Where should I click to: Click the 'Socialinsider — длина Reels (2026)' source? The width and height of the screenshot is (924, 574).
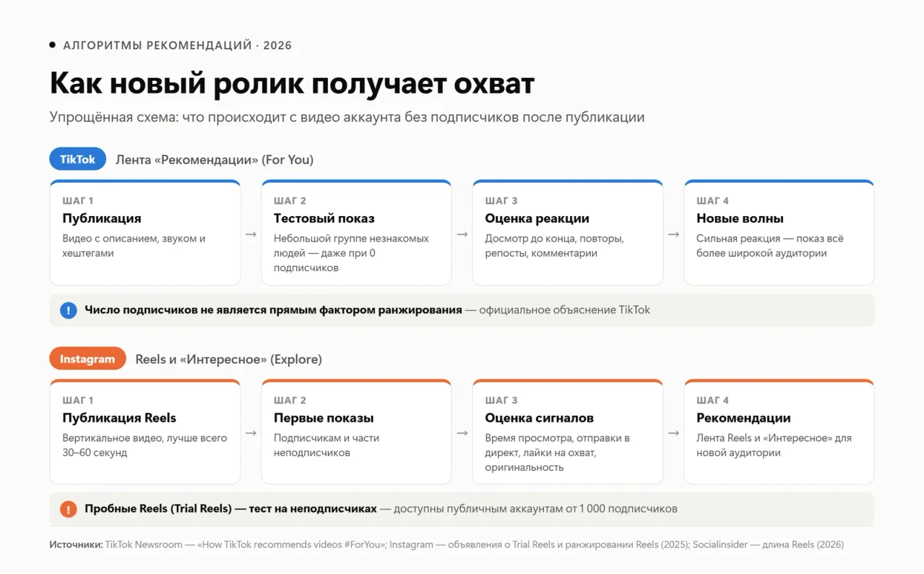pyautogui.click(x=768, y=544)
